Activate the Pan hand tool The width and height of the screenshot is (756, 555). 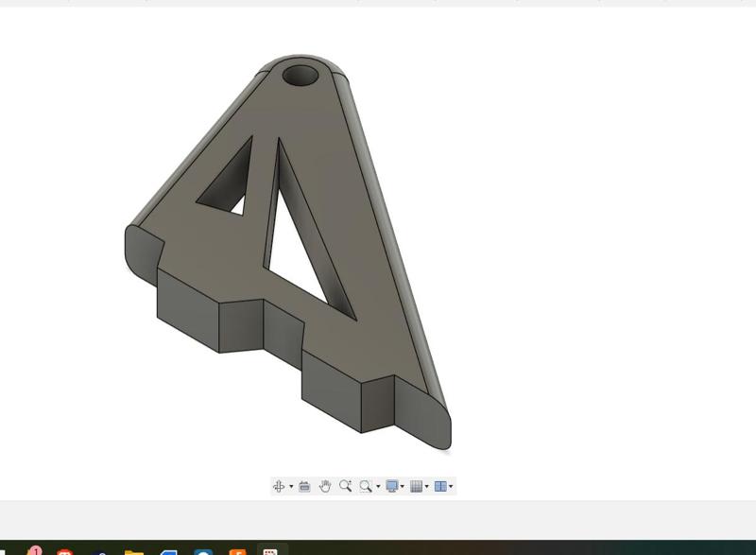[x=325, y=486]
